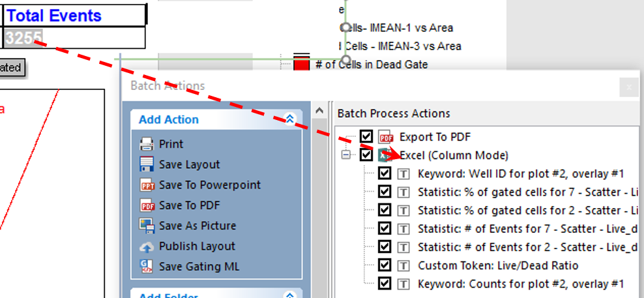Select Keyword: Well ID for plot #2 row
The height and width of the screenshot is (298, 644).
[x=521, y=174]
